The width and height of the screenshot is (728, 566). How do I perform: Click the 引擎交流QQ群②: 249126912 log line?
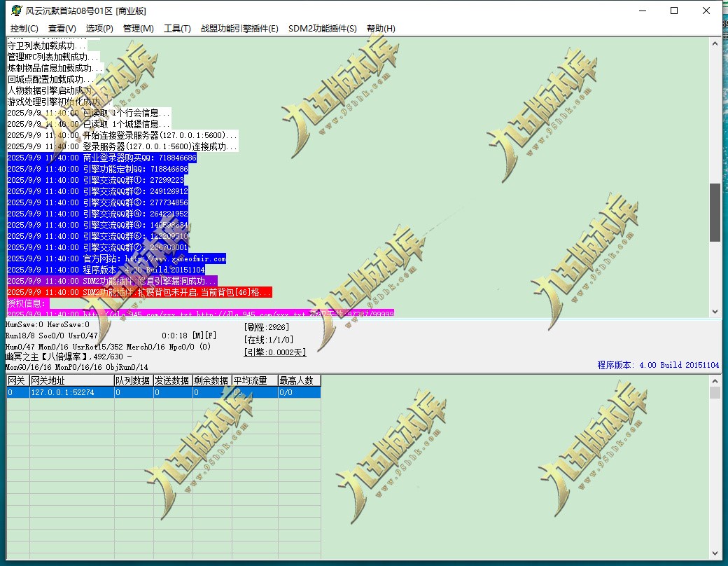pyautogui.click(x=97, y=191)
